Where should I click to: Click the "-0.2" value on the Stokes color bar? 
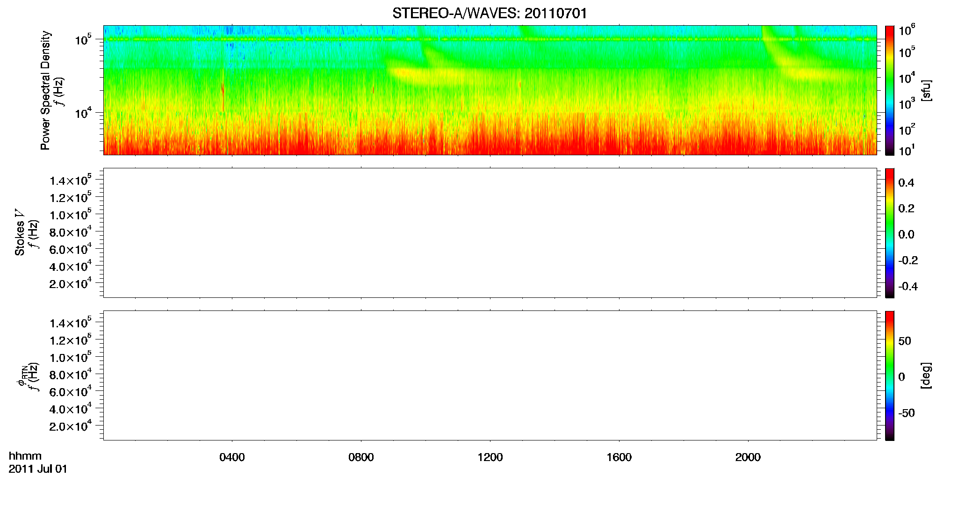(x=908, y=260)
